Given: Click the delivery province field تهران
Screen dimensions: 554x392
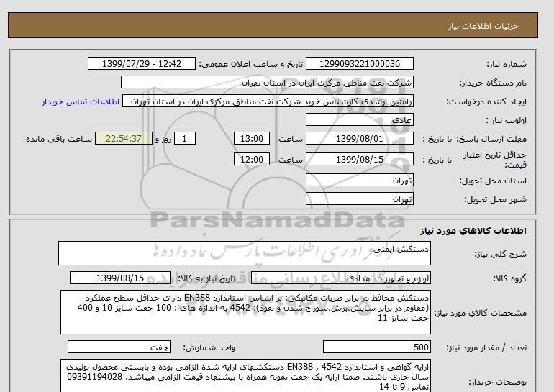Looking at the screenshot, I should pos(359,181).
